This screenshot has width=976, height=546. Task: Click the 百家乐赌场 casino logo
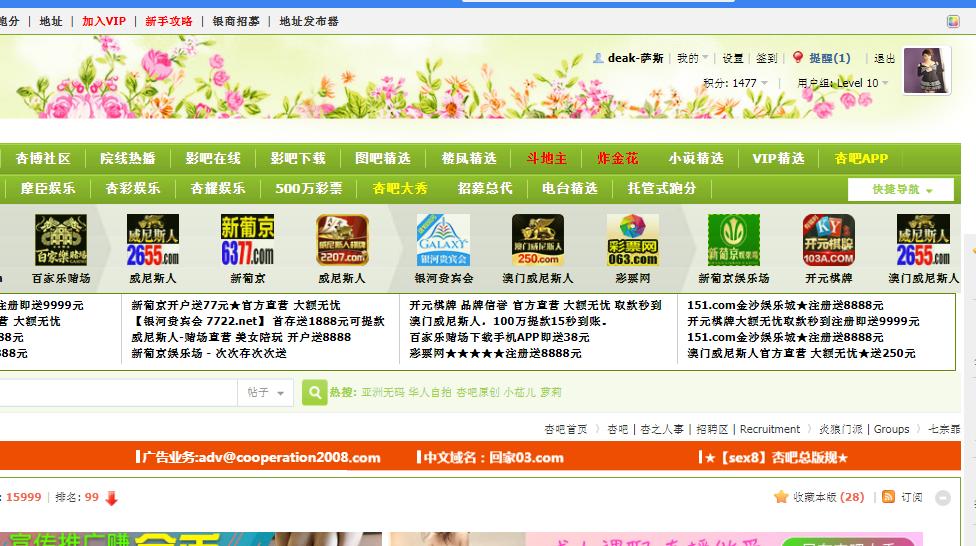pos(61,240)
